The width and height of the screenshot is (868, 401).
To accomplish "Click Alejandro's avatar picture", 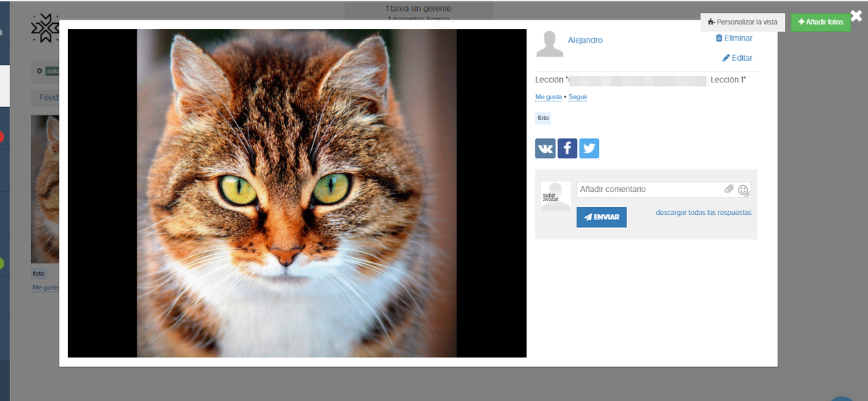I will coord(550,44).
